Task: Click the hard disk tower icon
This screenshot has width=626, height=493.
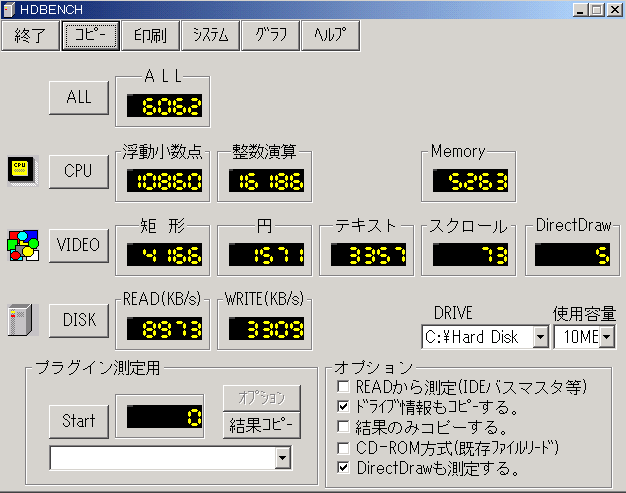Action: (21, 320)
